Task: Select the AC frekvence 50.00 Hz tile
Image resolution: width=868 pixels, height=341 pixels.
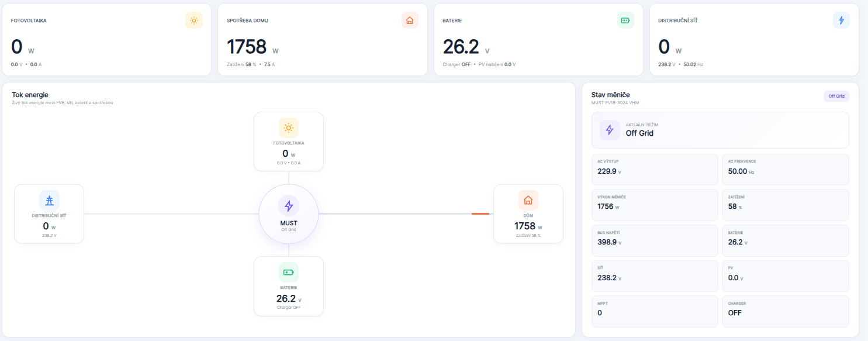Action: [786, 170]
